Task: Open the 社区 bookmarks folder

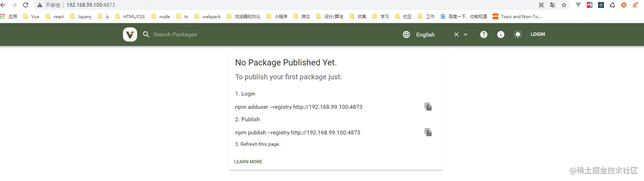Action: (x=403, y=17)
